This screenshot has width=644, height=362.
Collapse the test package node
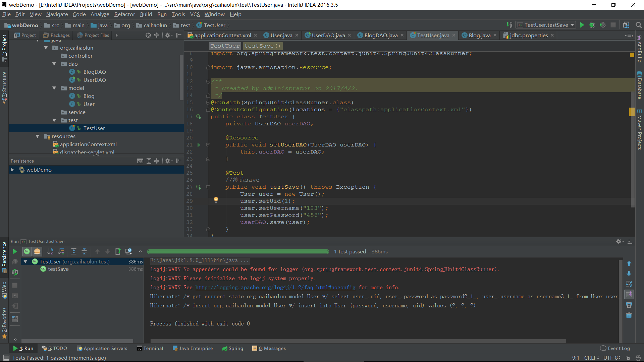pos(54,120)
